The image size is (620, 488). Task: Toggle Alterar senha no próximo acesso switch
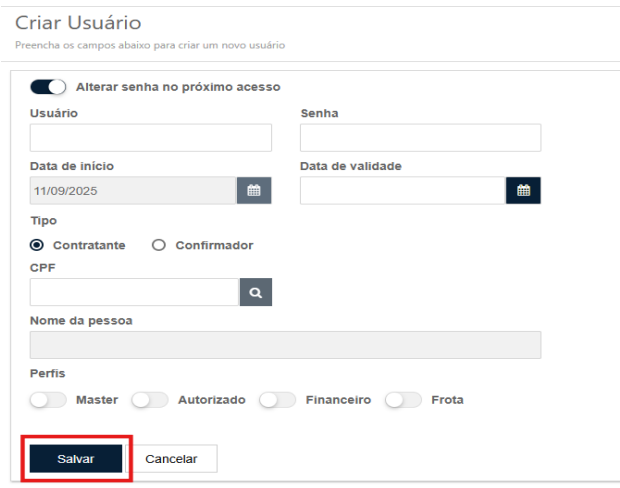[48, 87]
